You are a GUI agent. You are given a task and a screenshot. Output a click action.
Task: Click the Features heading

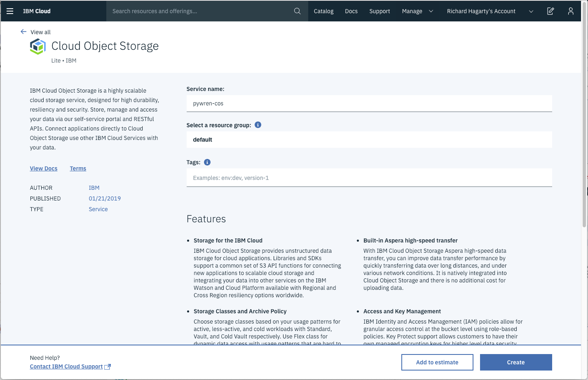click(x=206, y=219)
